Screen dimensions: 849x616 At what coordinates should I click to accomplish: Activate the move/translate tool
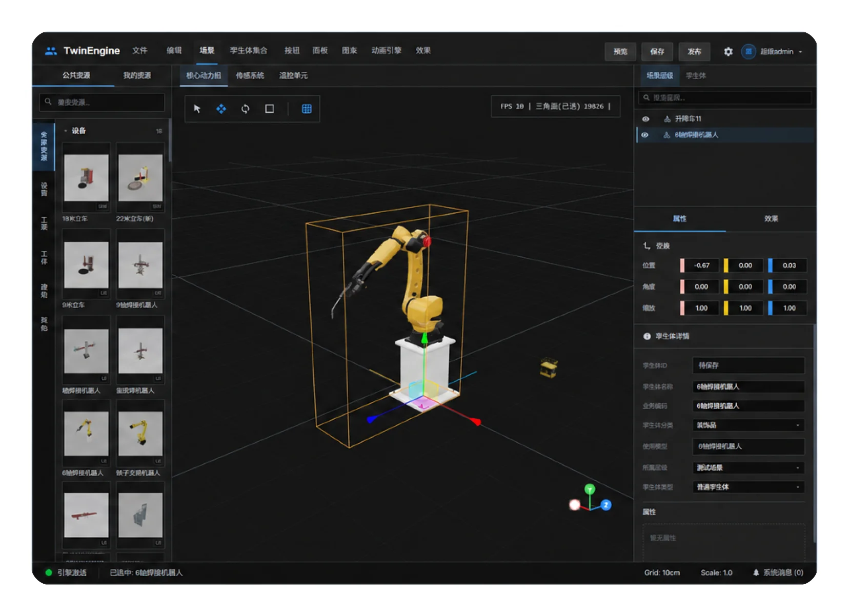pyautogui.click(x=221, y=109)
